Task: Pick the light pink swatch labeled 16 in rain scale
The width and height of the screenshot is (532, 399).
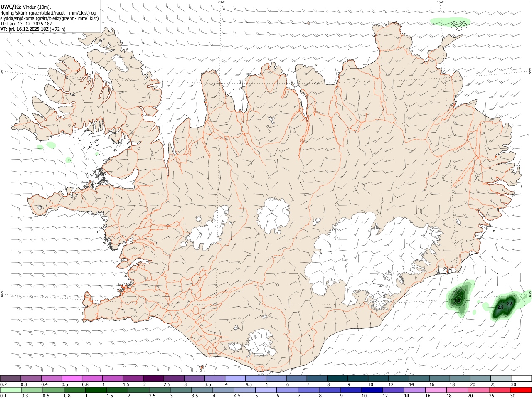Action: (435, 390)
